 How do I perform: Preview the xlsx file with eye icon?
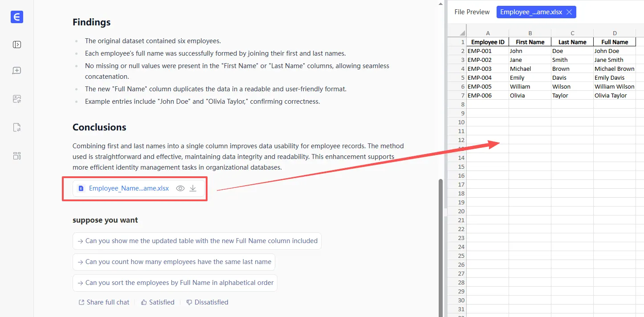(x=180, y=188)
